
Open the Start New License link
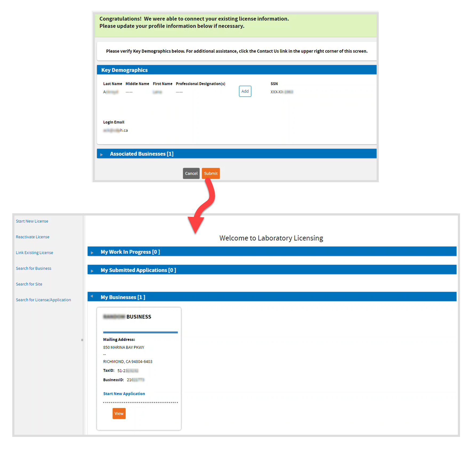click(32, 221)
